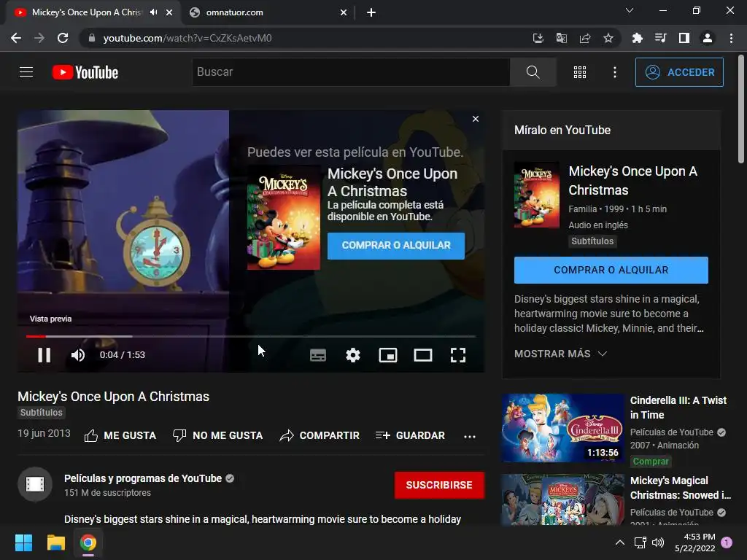Expand description with Mostrar más

(561, 354)
